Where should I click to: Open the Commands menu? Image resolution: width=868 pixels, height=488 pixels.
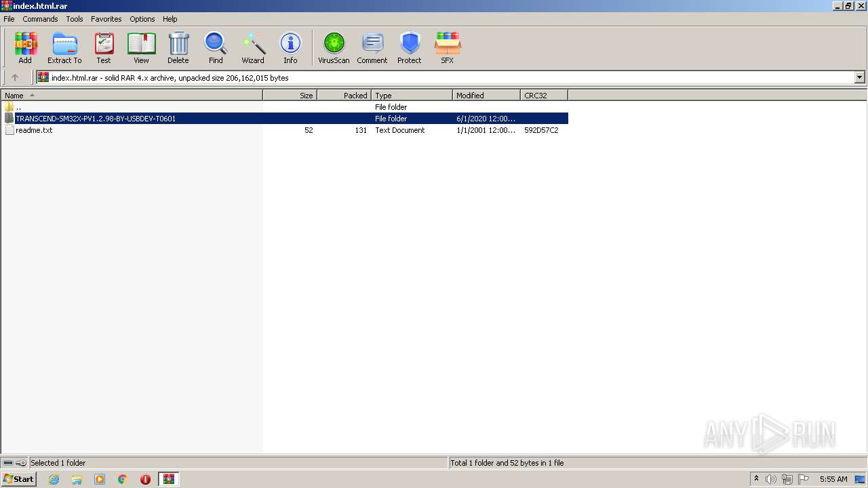pyautogui.click(x=40, y=19)
